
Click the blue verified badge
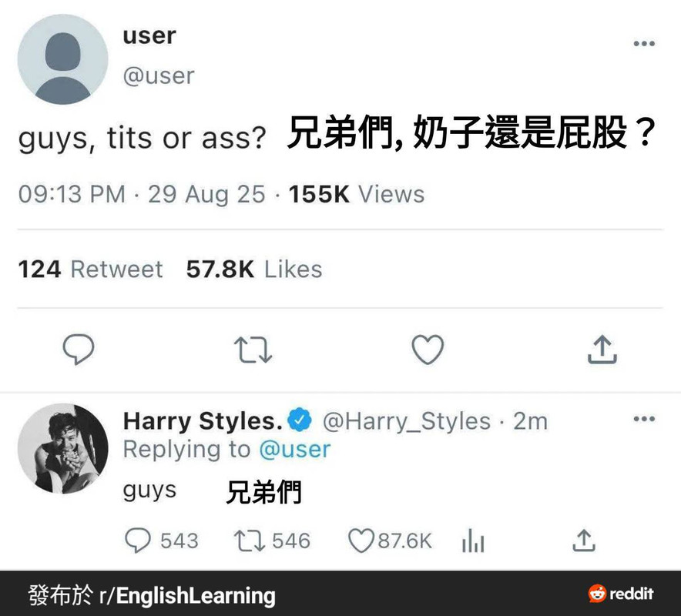[x=300, y=420]
